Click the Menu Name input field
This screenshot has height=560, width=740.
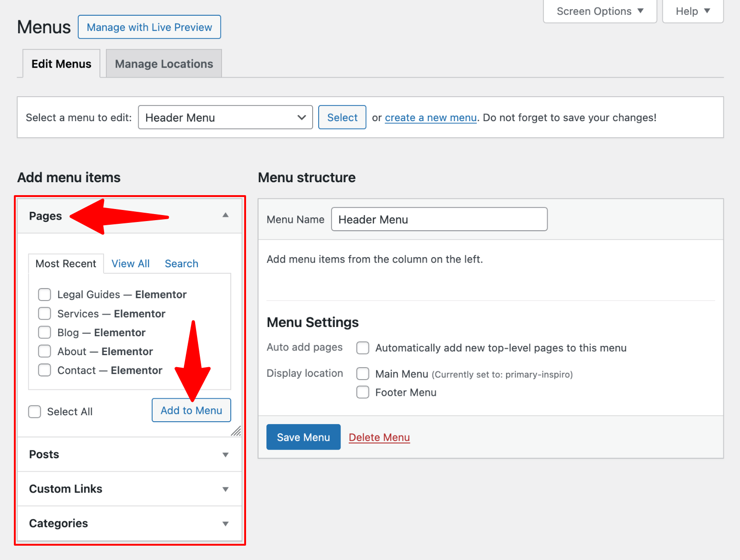(439, 219)
